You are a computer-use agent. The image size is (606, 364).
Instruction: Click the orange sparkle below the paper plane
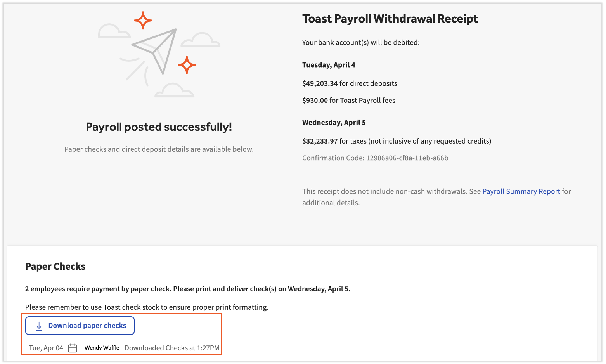(188, 65)
